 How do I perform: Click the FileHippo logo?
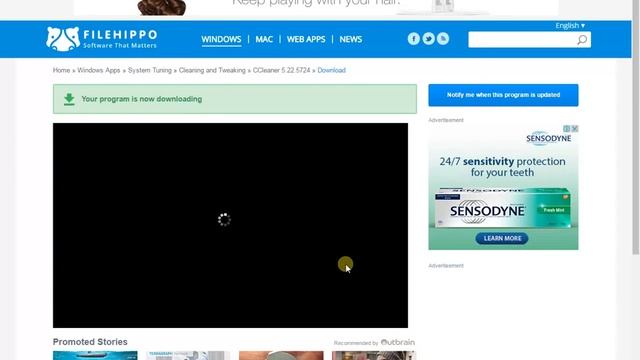(101, 39)
